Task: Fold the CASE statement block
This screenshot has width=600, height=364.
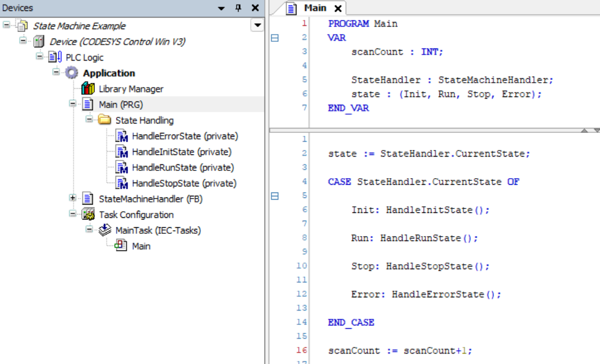Action: click(x=275, y=196)
